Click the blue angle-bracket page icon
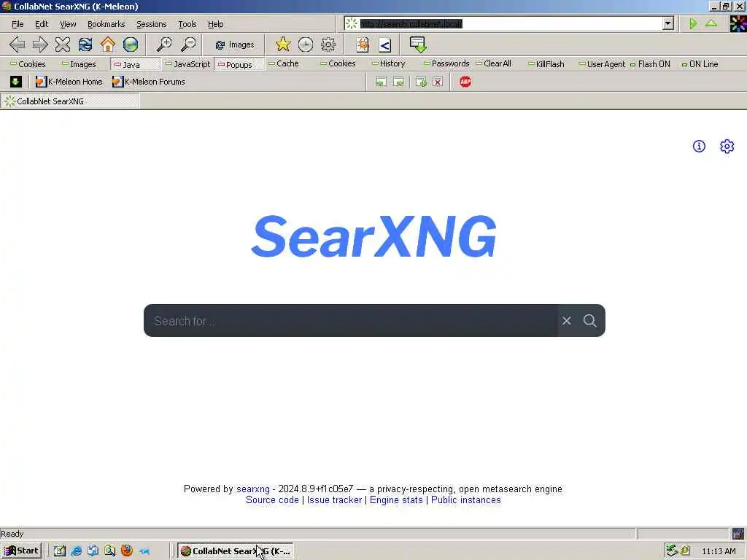The image size is (747, 560). (385, 44)
